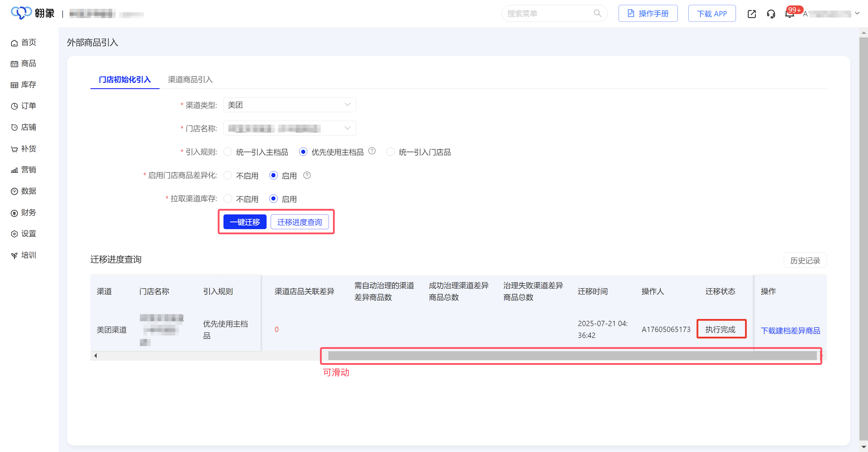Go to the 订单 orders section
The width and height of the screenshot is (868, 452).
click(28, 105)
